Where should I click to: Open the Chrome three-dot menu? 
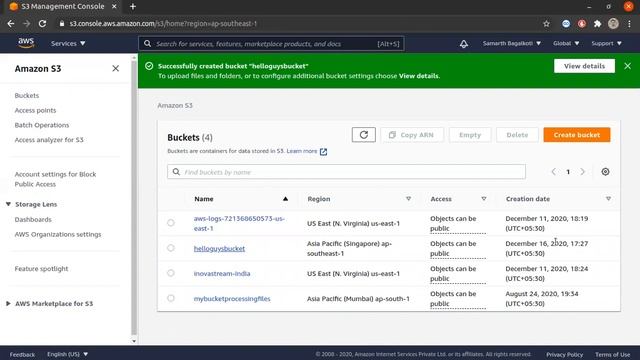click(629, 24)
